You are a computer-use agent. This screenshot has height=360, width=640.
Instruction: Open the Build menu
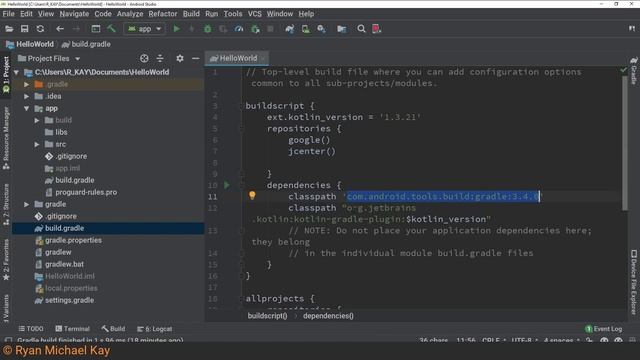pos(191,14)
